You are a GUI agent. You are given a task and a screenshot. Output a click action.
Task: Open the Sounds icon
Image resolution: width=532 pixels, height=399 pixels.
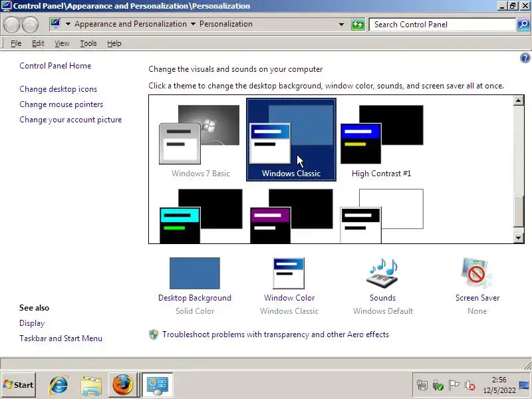[382, 273]
